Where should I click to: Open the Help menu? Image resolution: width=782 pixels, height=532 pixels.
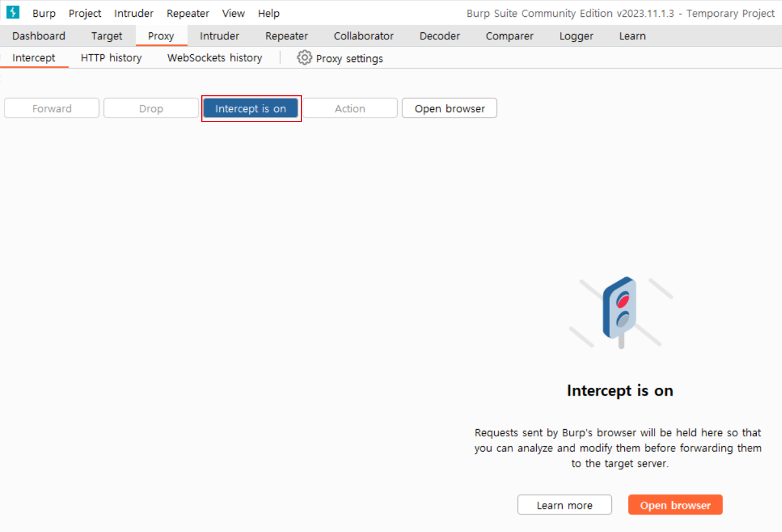[268, 13]
